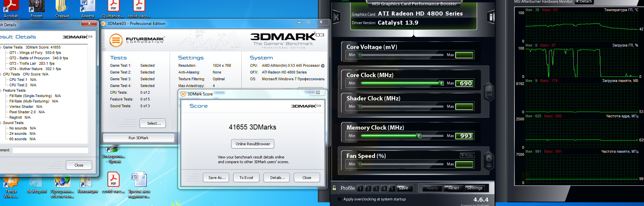
Task: Click Details... in the Score dialog
Action: (277, 178)
